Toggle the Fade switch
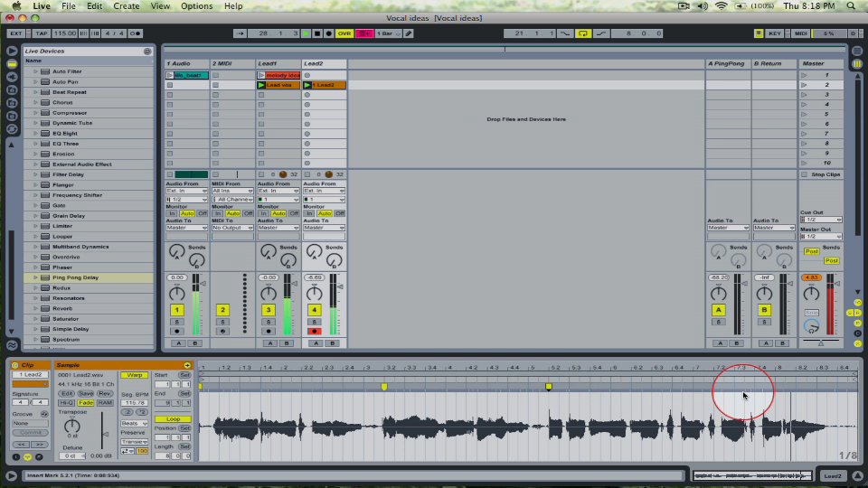 coord(86,403)
